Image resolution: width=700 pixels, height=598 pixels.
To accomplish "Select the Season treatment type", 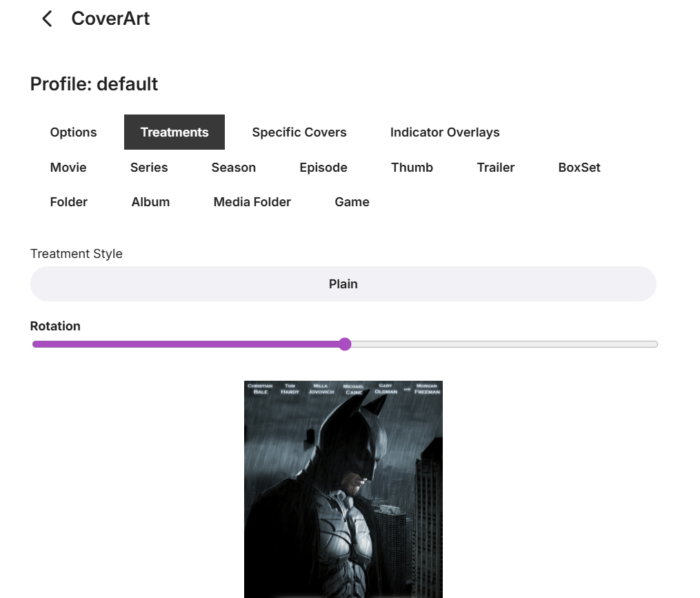I will (x=234, y=168).
